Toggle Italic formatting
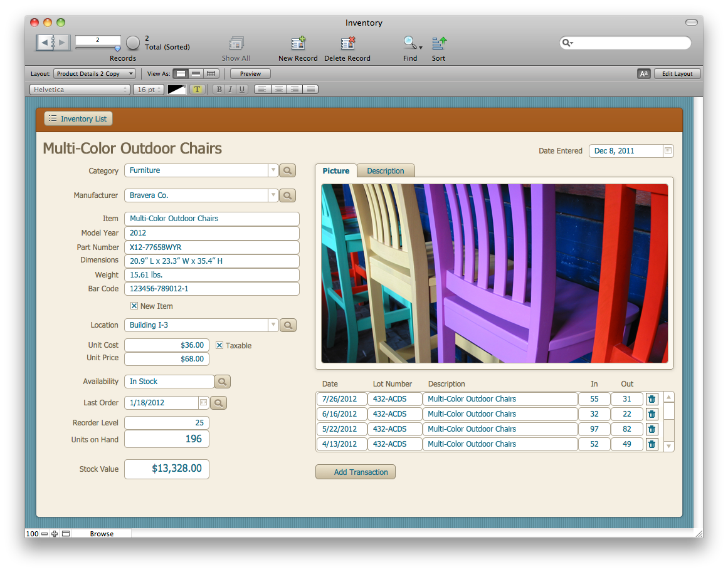This screenshot has width=728, height=572. [230, 90]
